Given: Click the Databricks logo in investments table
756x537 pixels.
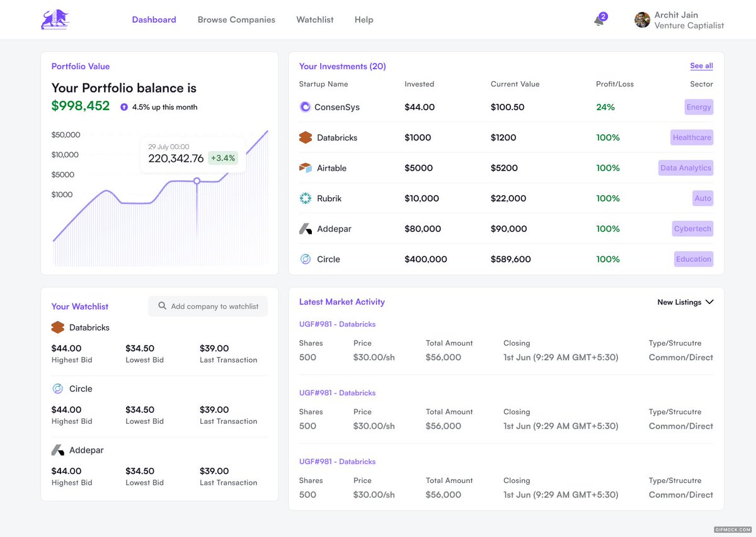Looking at the screenshot, I should point(306,137).
